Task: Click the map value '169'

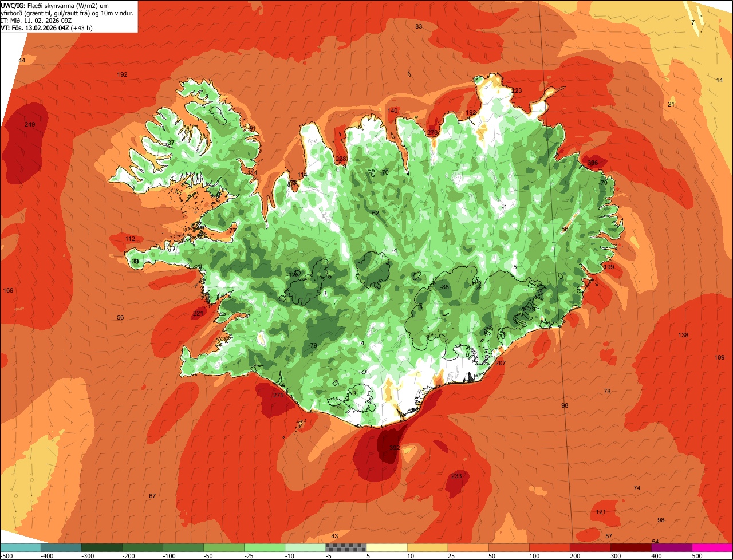Action: [8, 290]
